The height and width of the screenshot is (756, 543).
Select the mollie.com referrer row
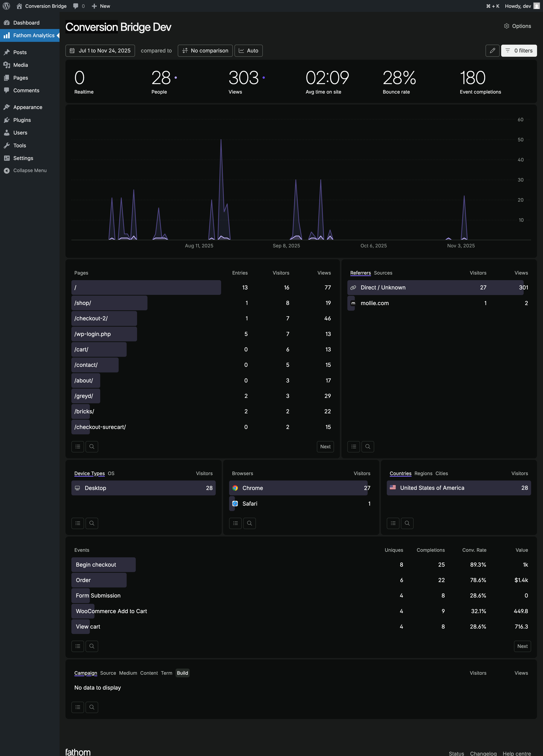pyautogui.click(x=439, y=303)
